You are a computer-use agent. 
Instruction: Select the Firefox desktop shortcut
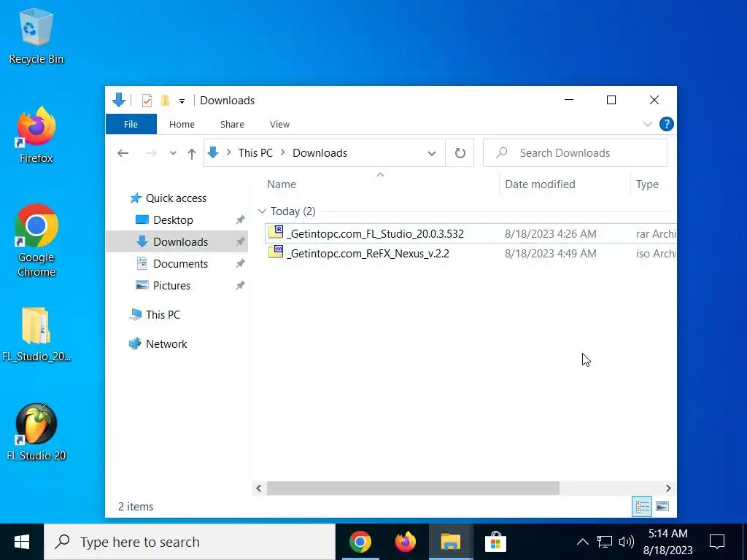pos(36,135)
